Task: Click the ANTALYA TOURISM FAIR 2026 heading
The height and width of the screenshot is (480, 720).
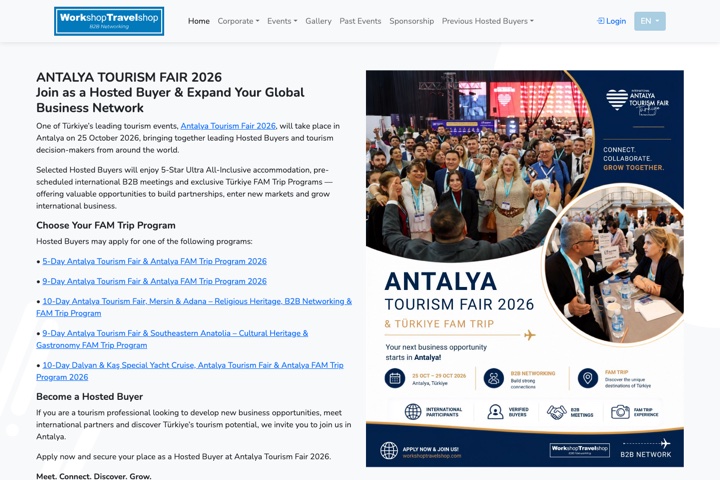Action: click(129, 77)
